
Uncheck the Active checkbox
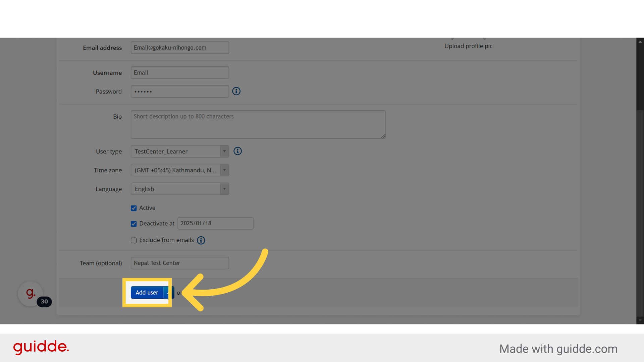(x=134, y=208)
